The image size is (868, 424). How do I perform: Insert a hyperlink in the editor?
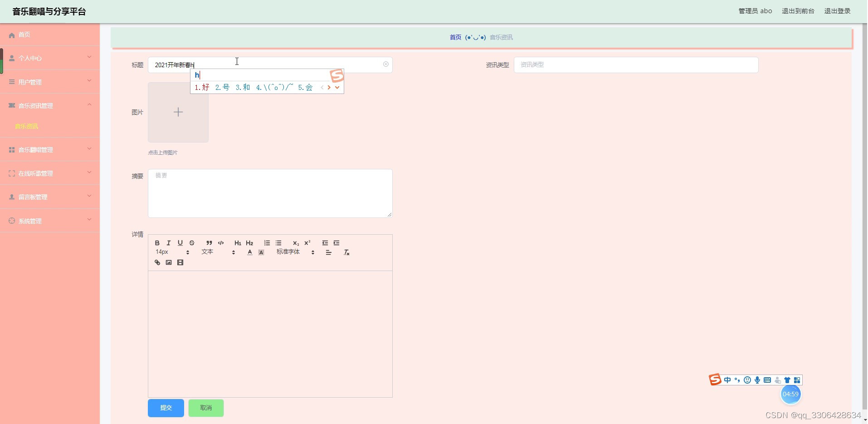157,262
